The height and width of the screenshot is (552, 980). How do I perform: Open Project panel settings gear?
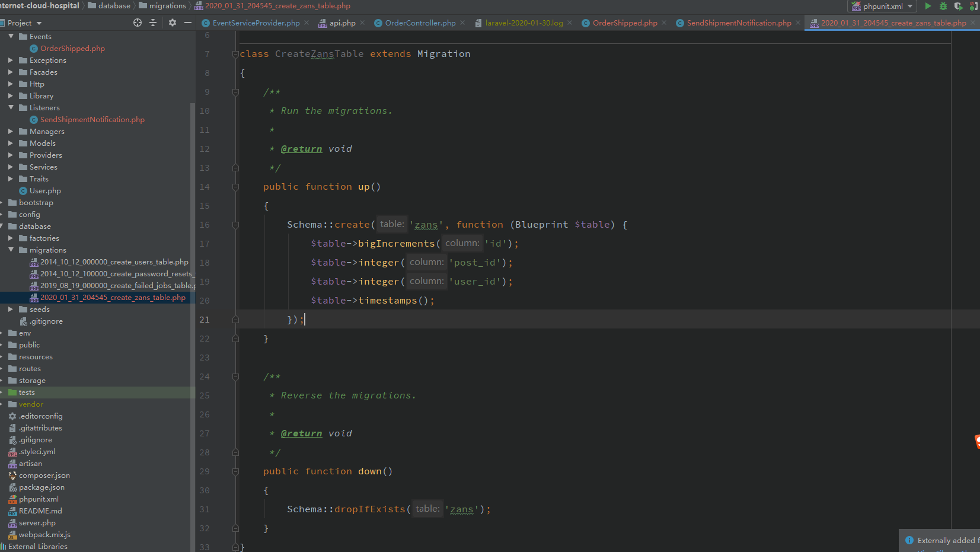tap(173, 23)
